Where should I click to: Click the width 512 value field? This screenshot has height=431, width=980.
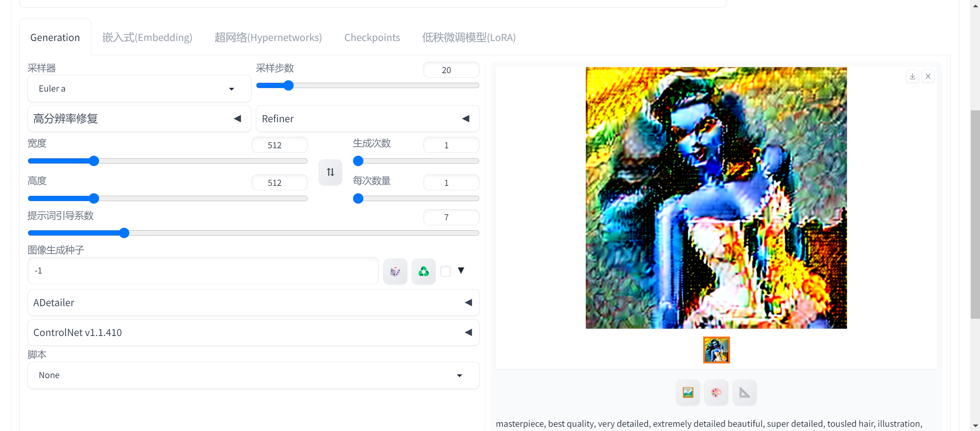click(279, 145)
